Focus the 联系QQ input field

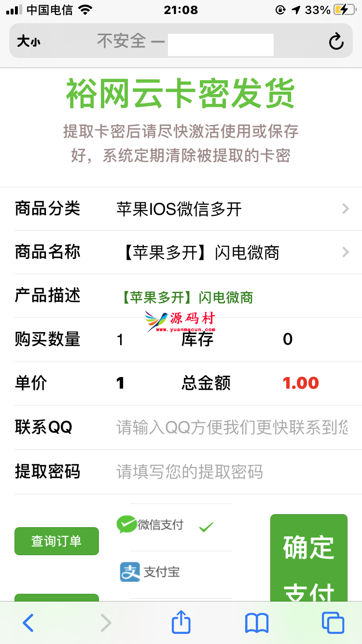pos(232,427)
